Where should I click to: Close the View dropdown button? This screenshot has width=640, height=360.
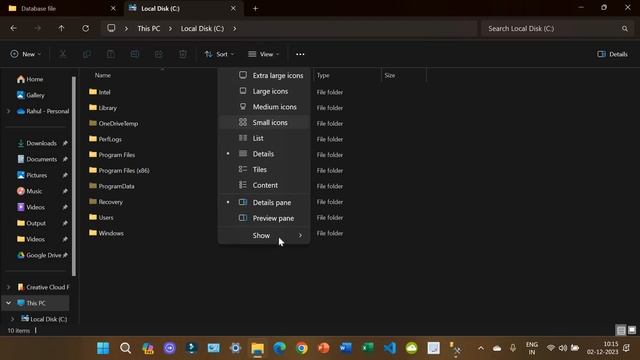(264, 54)
